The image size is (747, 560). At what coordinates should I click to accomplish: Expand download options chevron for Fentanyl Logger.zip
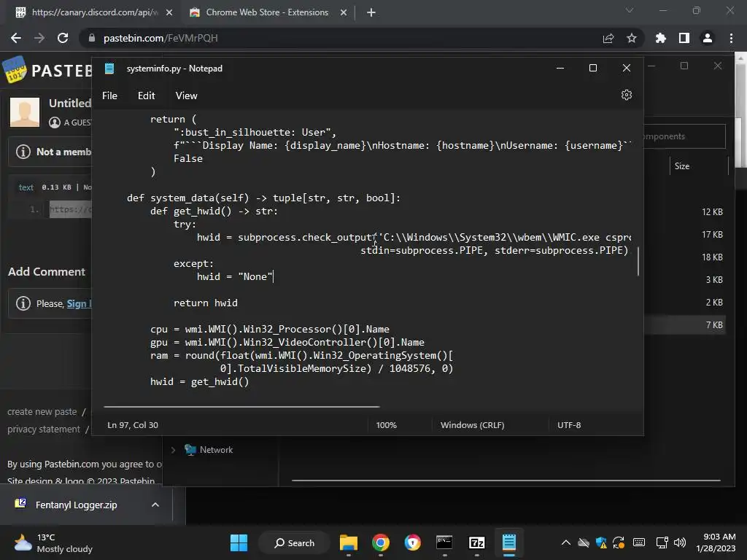tap(155, 505)
